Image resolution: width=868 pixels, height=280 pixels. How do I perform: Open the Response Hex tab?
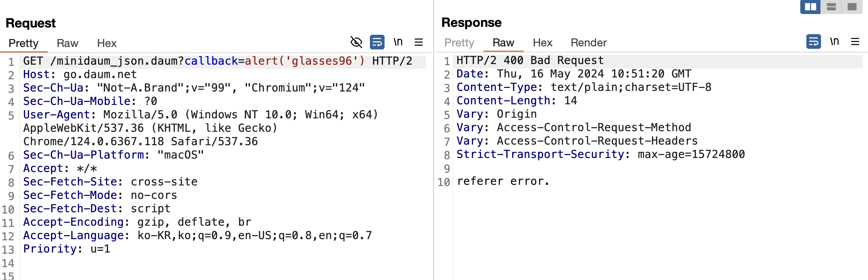pos(542,42)
